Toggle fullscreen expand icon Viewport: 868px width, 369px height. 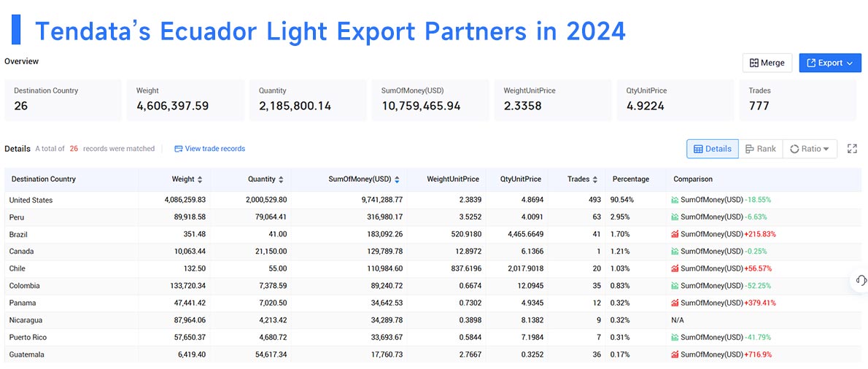852,149
